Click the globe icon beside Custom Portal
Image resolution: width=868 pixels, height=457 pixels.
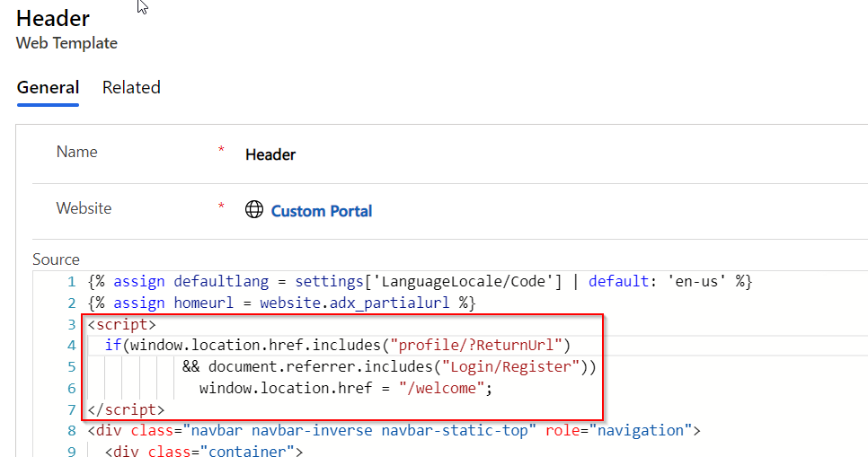coord(254,210)
